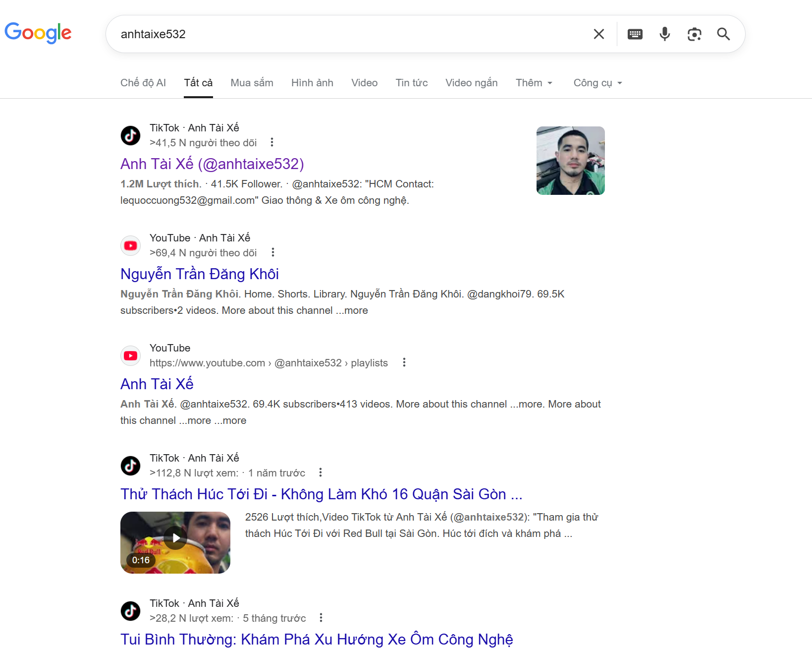The height and width of the screenshot is (648, 812).
Task: Click TikTok favicon of 112,8 N views result
Action: click(131, 466)
